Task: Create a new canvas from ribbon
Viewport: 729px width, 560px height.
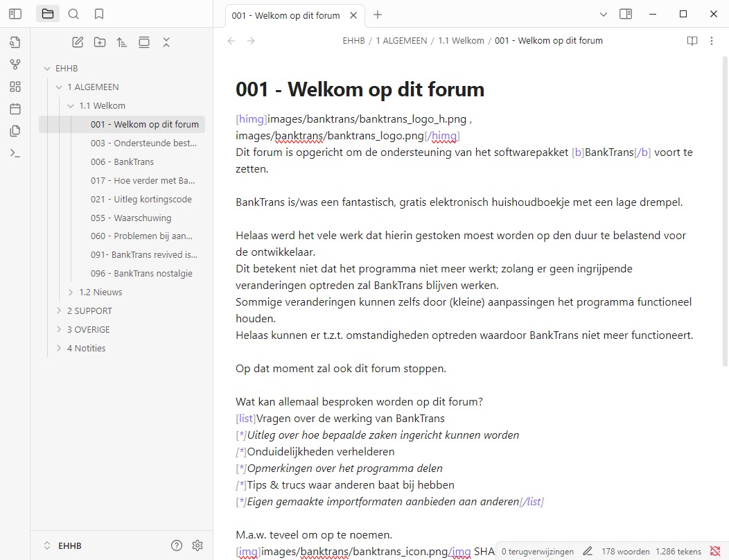Action: [15, 87]
